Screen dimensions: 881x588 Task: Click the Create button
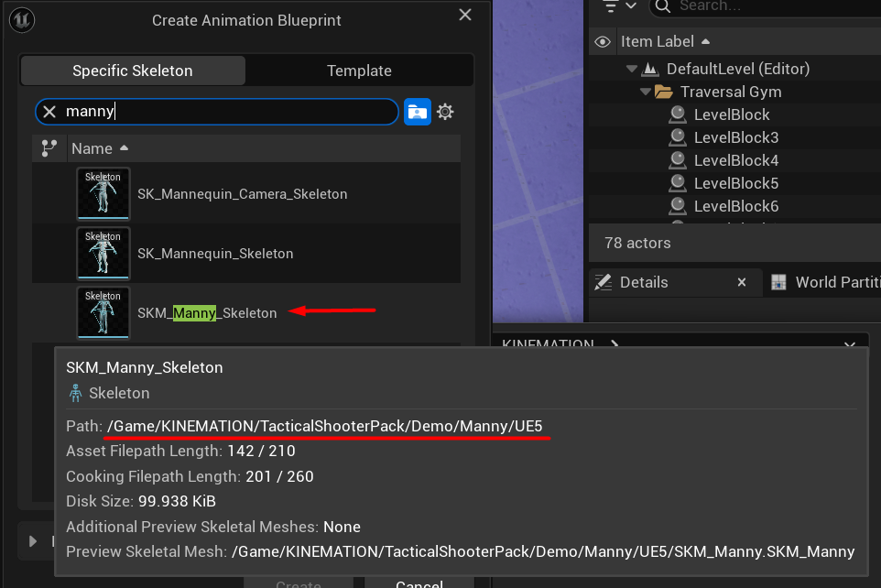pyautogui.click(x=299, y=583)
